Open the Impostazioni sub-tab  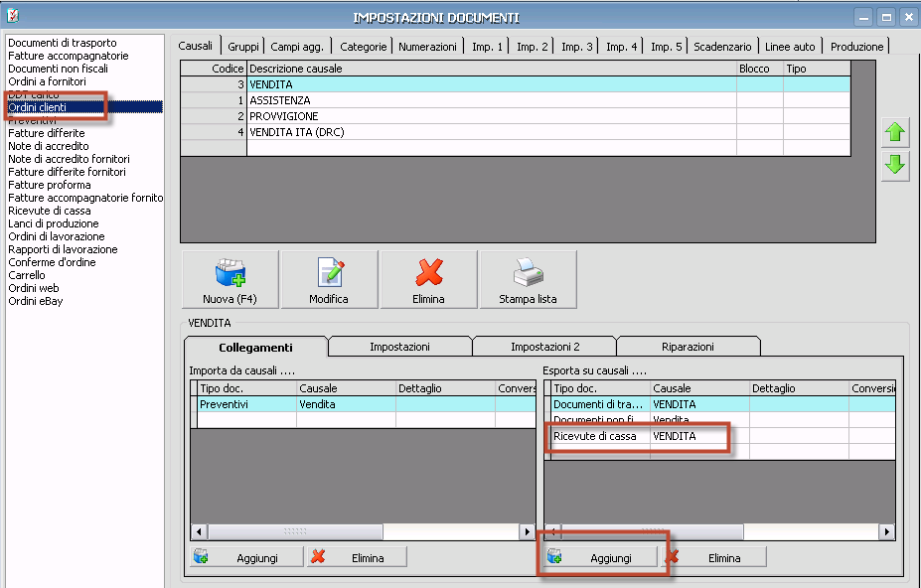point(399,347)
